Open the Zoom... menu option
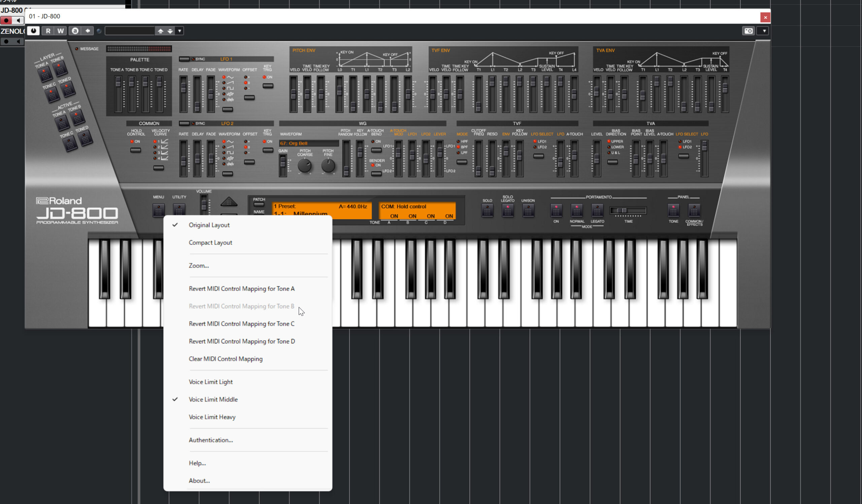The height and width of the screenshot is (504, 862). (x=247, y=265)
